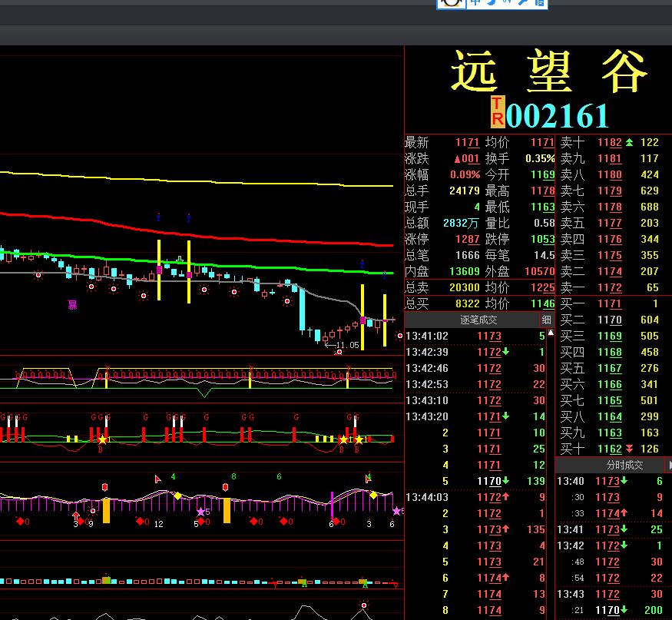672x620 pixels.
Task: Click the 13:41:02 tick row
Action: pyautogui.click(x=475, y=336)
